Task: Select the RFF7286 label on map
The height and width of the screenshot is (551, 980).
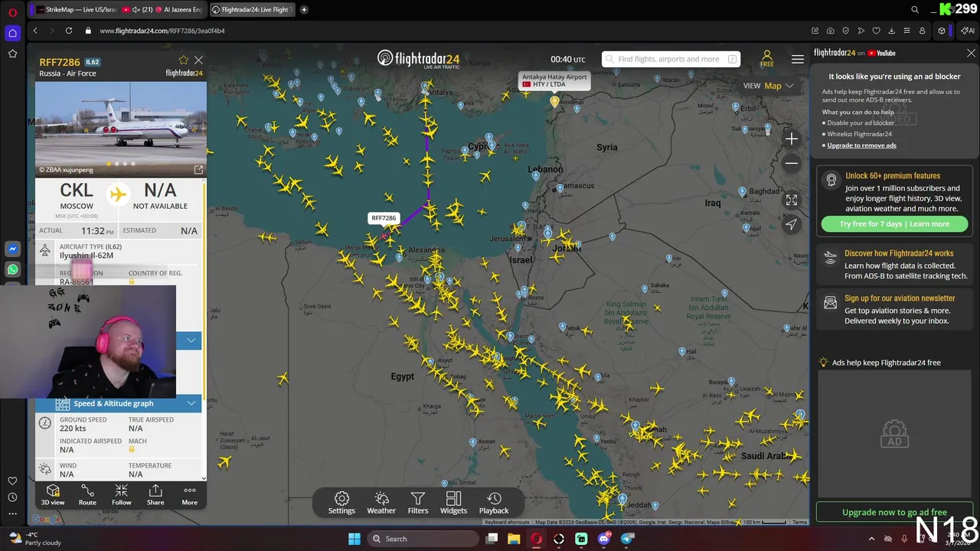Action: (x=384, y=218)
